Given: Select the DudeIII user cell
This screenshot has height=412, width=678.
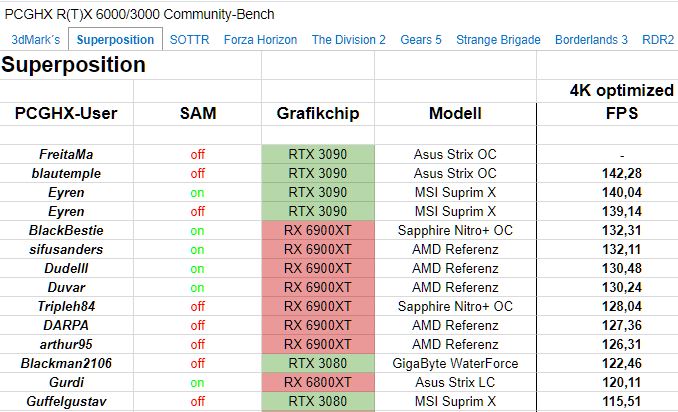Looking at the screenshot, I should pyautogui.click(x=66, y=268).
